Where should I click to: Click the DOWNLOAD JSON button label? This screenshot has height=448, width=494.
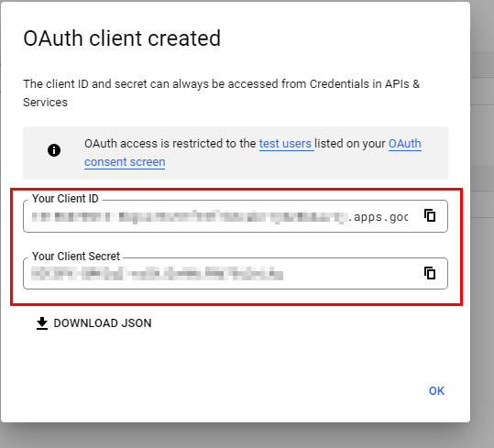(x=103, y=323)
